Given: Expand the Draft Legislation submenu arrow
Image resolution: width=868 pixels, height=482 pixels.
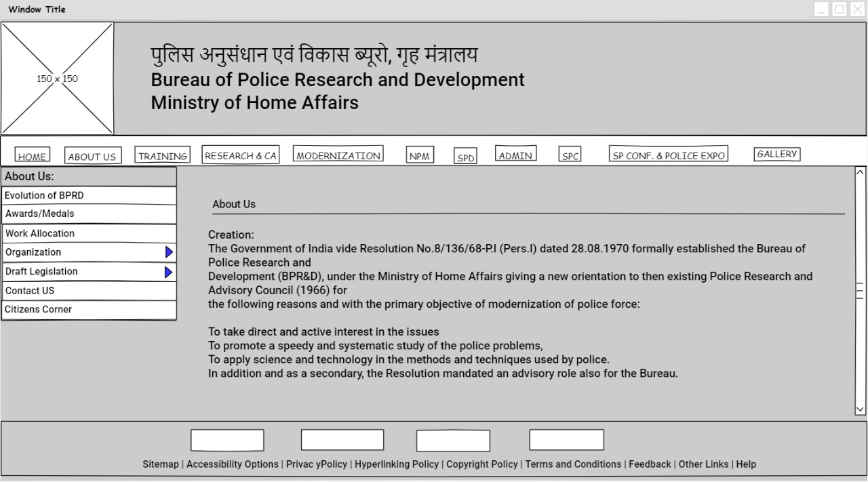Looking at the screenshot, I should (x=169, y=272).
